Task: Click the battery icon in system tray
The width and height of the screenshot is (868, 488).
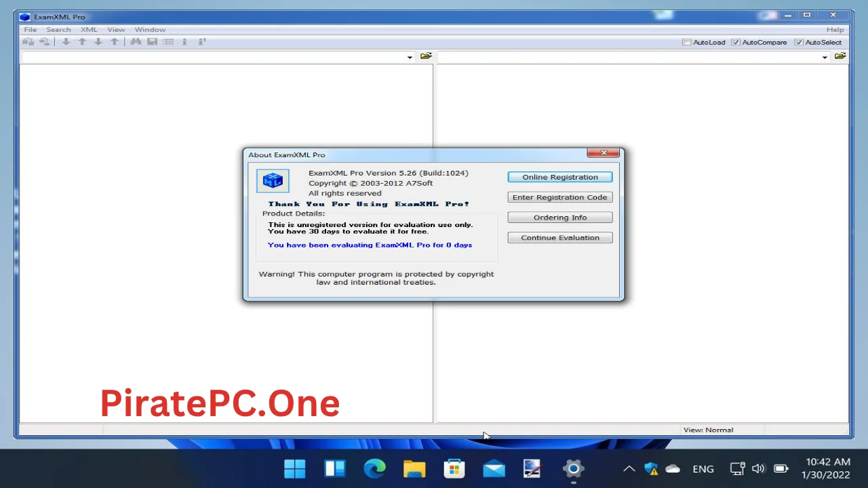Action: point(781,468)
